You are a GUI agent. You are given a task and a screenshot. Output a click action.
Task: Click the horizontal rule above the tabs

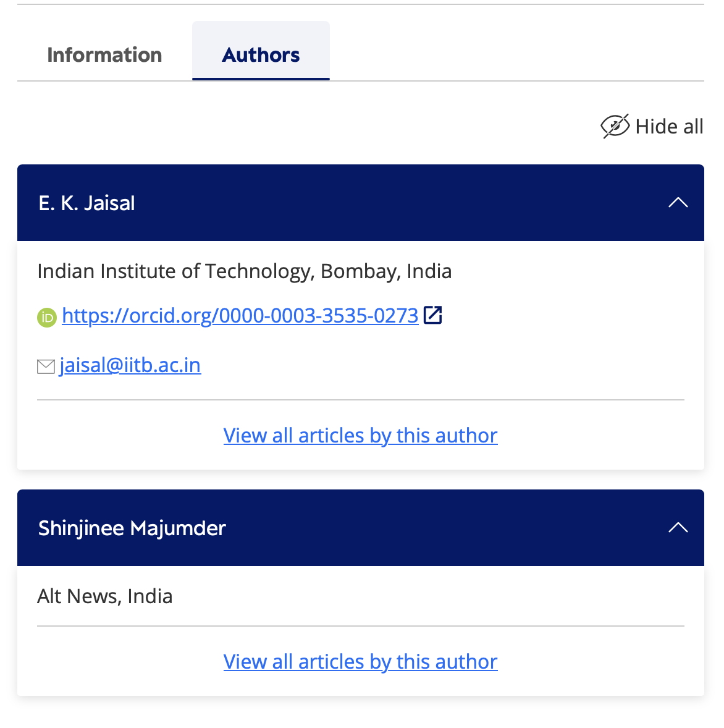(360, 4)
